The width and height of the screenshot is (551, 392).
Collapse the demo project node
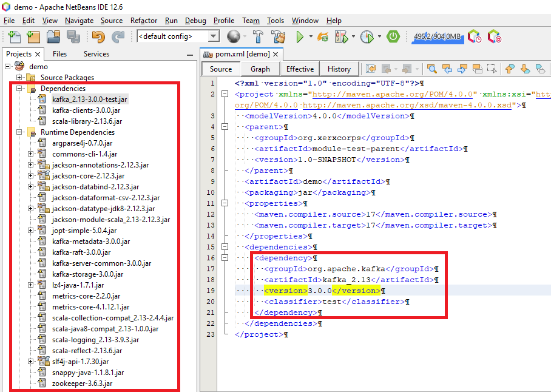coord(8,66)
